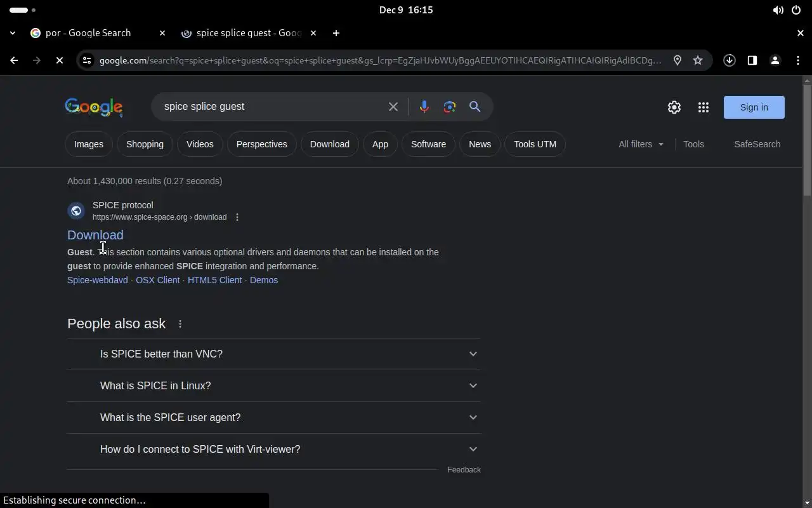The image size is (812, 508).
Task: Select the App filter chip
Action: click(380, 144)
